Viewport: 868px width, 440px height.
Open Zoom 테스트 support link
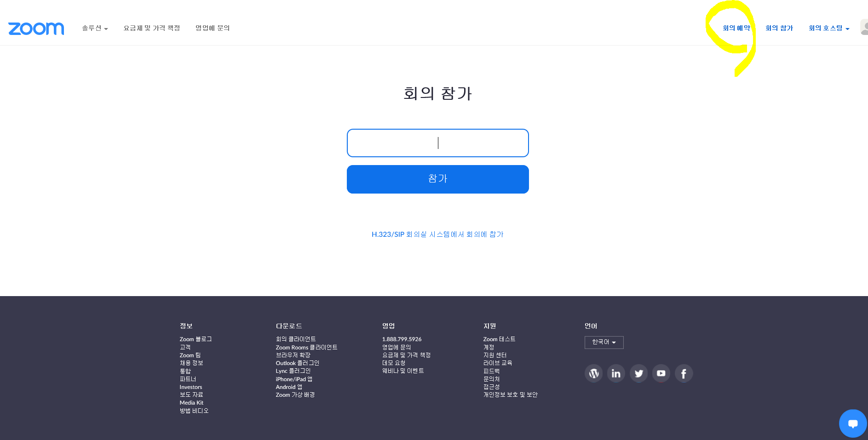499,339
